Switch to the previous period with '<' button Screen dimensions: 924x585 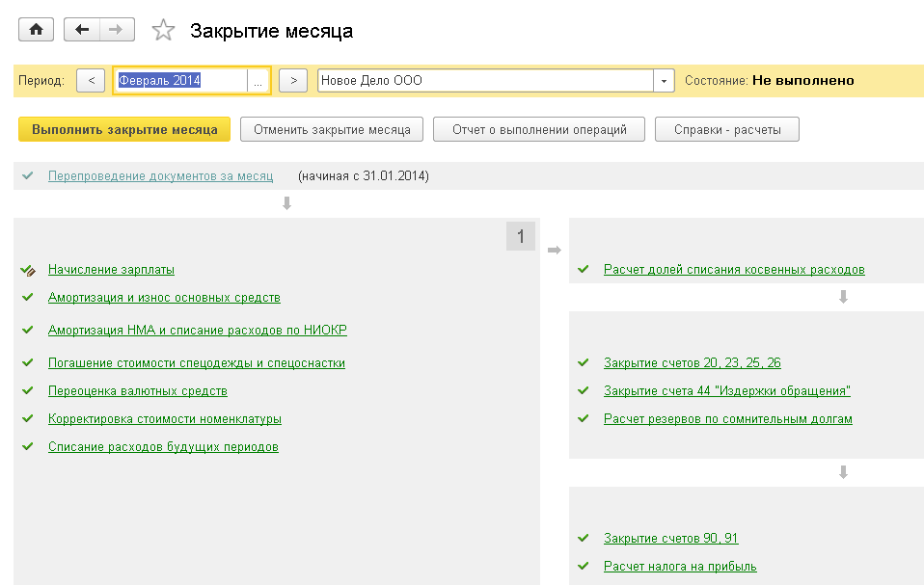tap(91, 81)
